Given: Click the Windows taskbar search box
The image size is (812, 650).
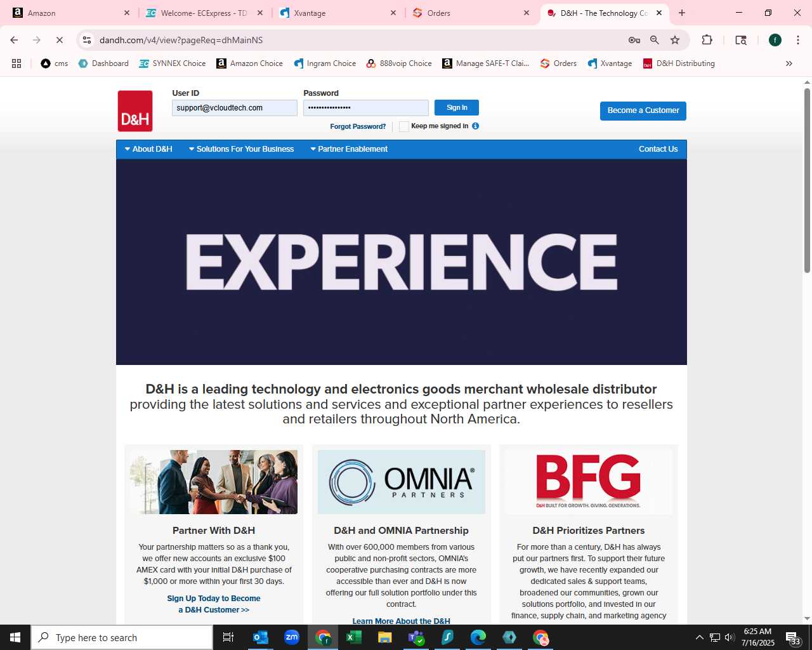Looking at the screenshot, I should [x=122, y=637].
